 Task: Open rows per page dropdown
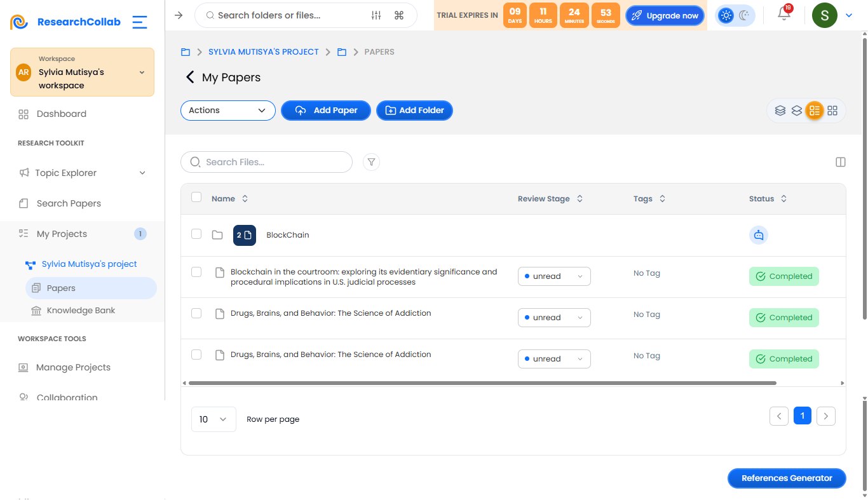[214, 419]
